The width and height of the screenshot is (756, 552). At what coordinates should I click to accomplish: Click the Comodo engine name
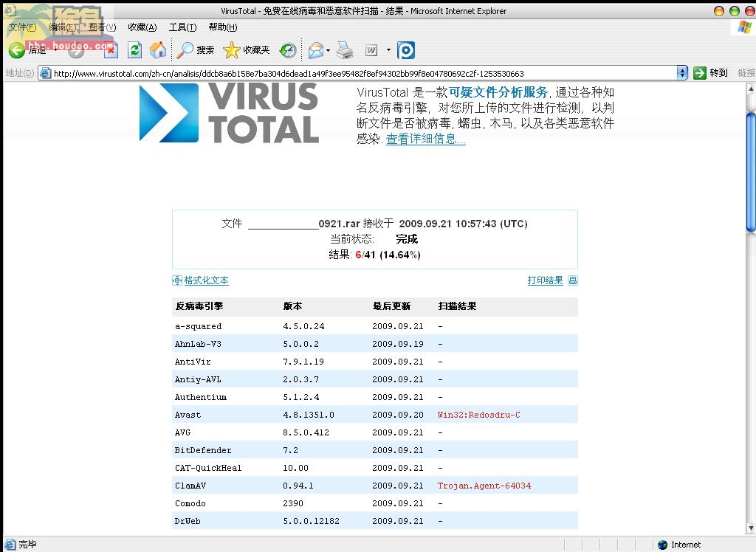(x=190, y=503)
